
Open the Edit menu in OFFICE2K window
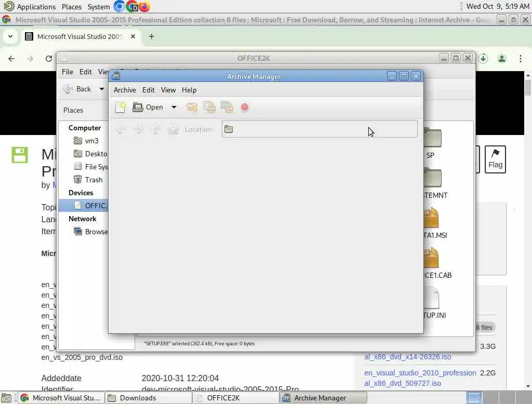coord(86,72)
